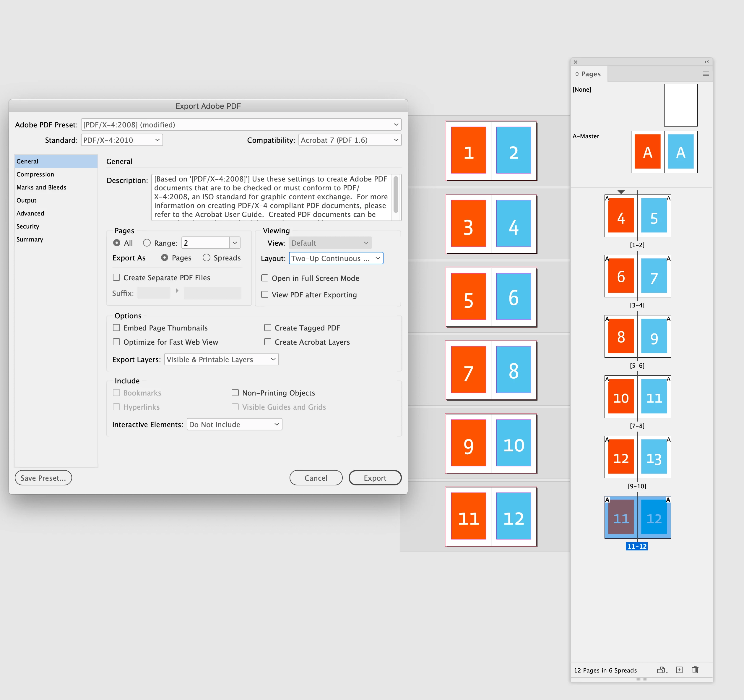The image size is (744, 700).
Task: Close the Pages panel with the X icon
Action: (x=576, y=62)
